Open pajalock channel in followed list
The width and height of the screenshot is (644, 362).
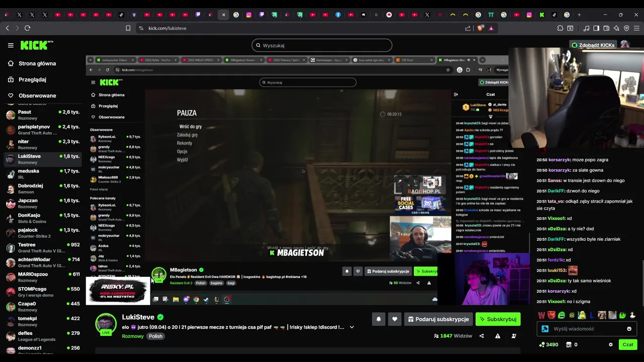pyautogui.click(x=43, y=233)
